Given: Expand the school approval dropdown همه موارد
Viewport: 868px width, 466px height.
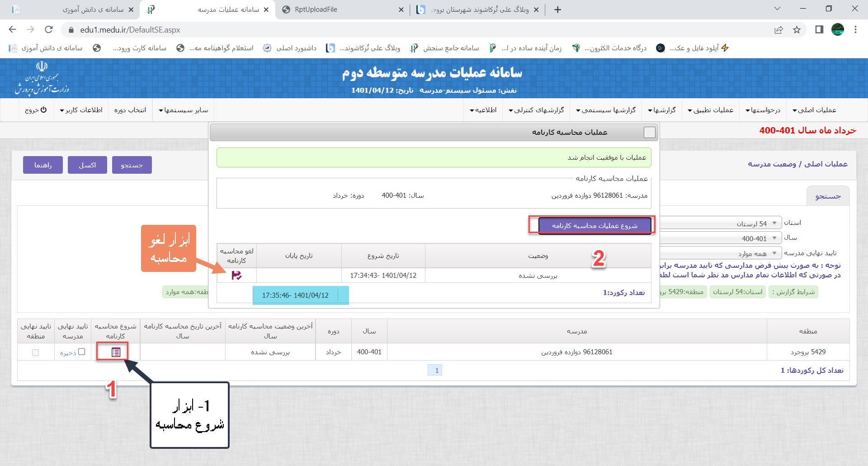Looking at the screenshot, I should point(720,253).
